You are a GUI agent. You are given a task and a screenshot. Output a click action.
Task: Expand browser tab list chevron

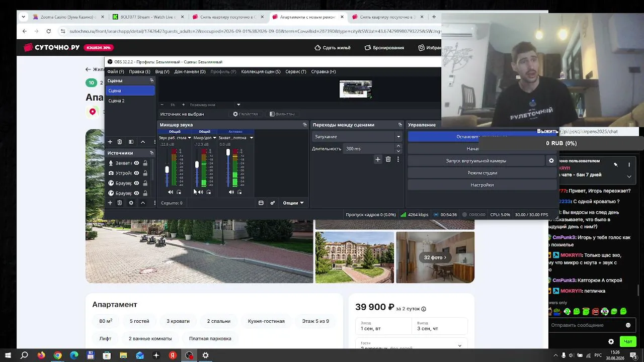pos(23,17)
